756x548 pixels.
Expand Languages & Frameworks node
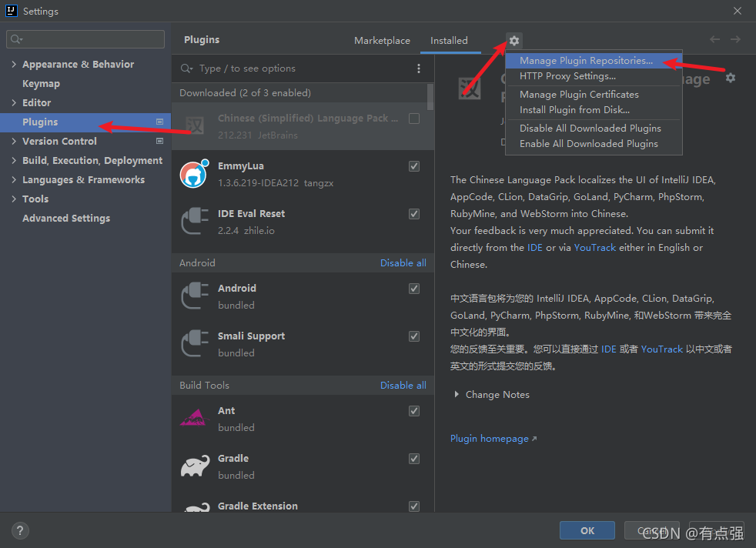pos(14,180)
